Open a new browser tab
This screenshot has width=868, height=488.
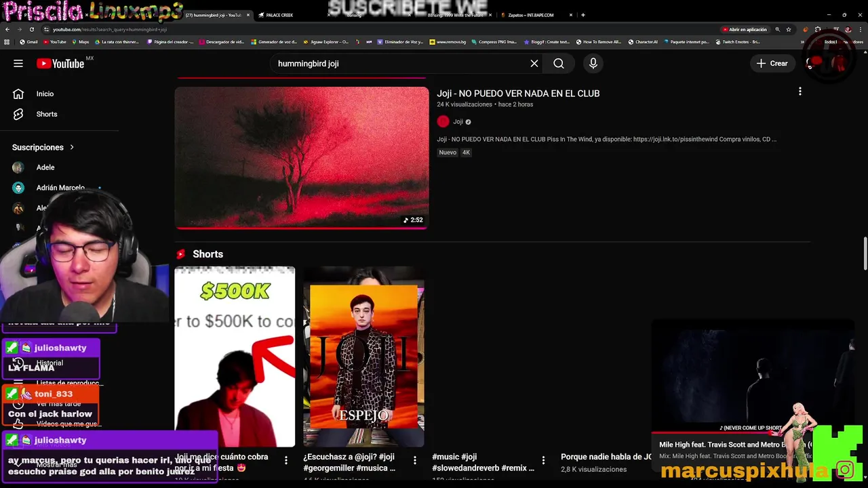pos(583,15)
